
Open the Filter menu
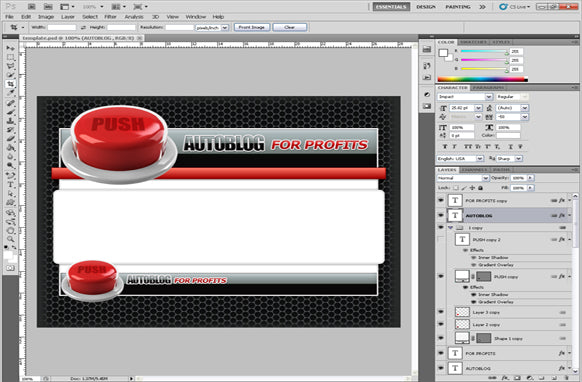110,17
